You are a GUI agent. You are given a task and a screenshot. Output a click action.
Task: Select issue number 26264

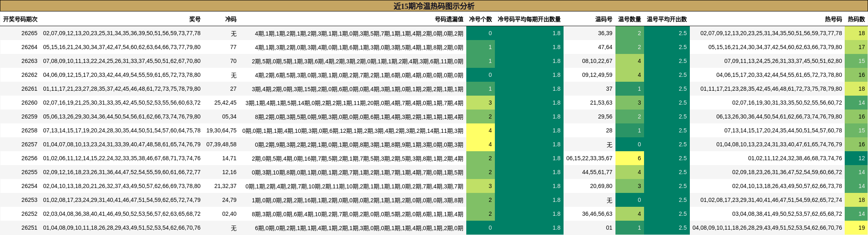pyautogui.click(x=29, y=47)
